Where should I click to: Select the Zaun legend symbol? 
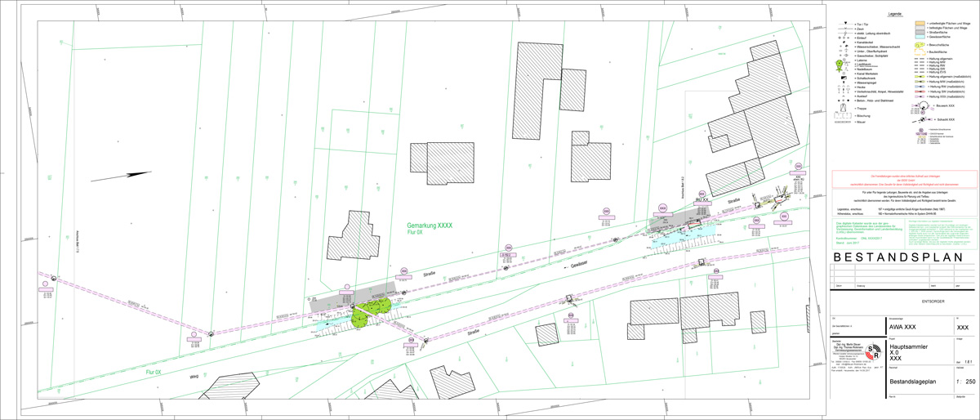pyautogui.click(x=845, y=29)
